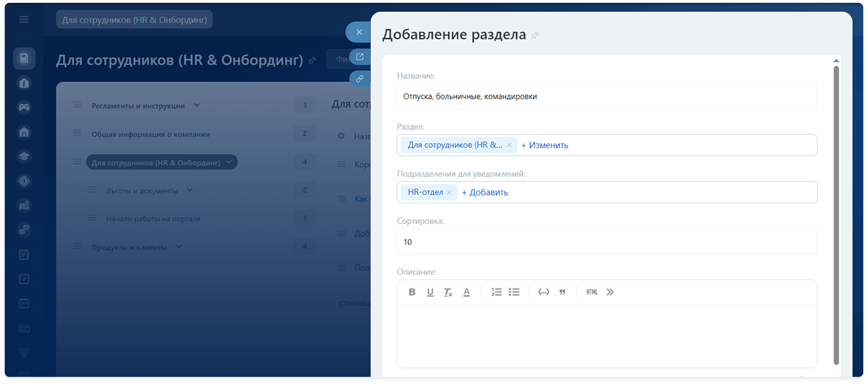Click Добавить to add a department
Viewport: 868px width, 384px height.
485,192
